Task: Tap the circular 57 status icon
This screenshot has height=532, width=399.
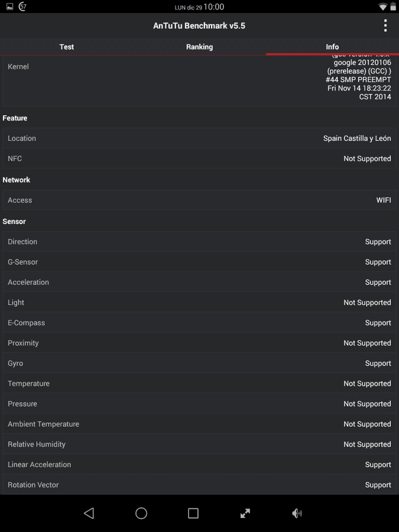Action: pyautogui.click(x=22, y=7)
